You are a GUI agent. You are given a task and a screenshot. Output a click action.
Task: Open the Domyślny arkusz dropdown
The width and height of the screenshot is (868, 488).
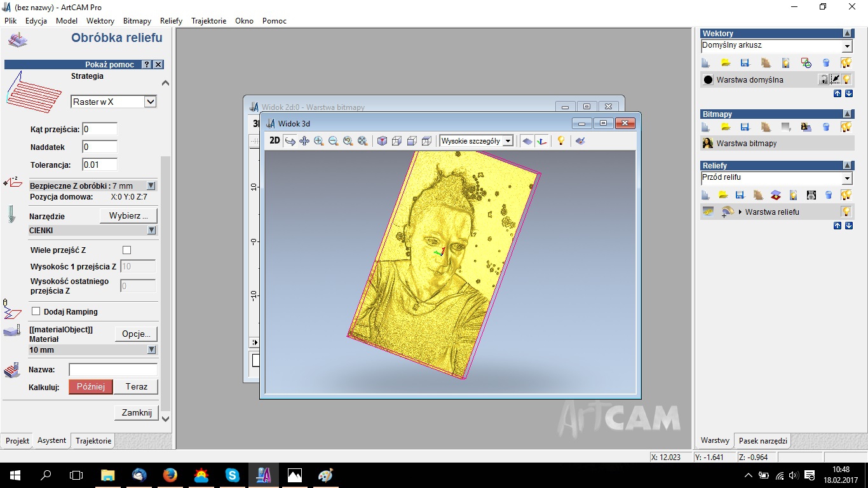pyautogui.click(x=847, y=46)
